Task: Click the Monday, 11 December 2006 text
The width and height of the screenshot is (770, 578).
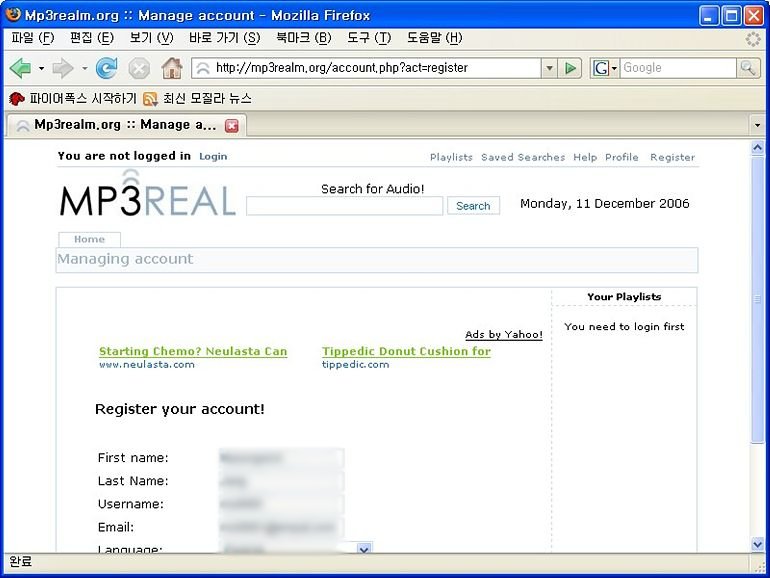Action: 605,203
